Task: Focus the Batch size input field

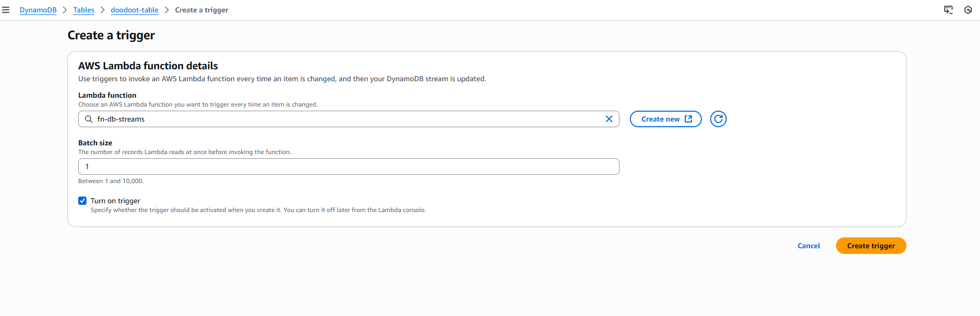Action: (349, 167)
